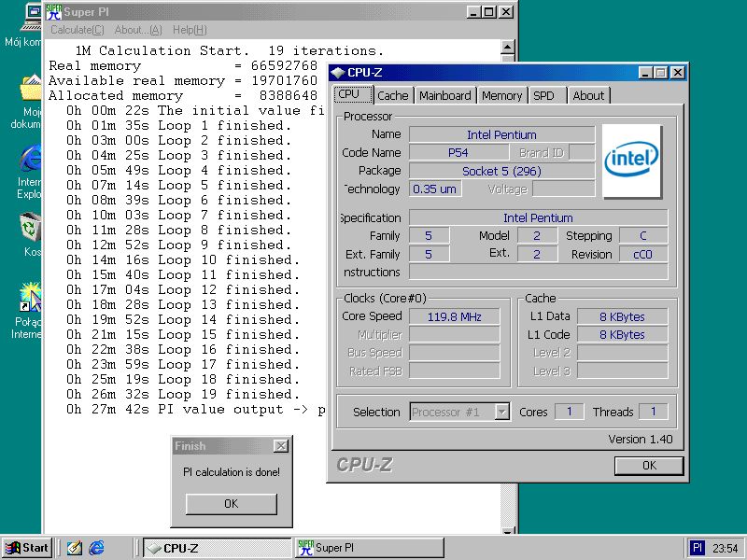Switch to the About tab in CPU-Z

click(x=588, y=96)
